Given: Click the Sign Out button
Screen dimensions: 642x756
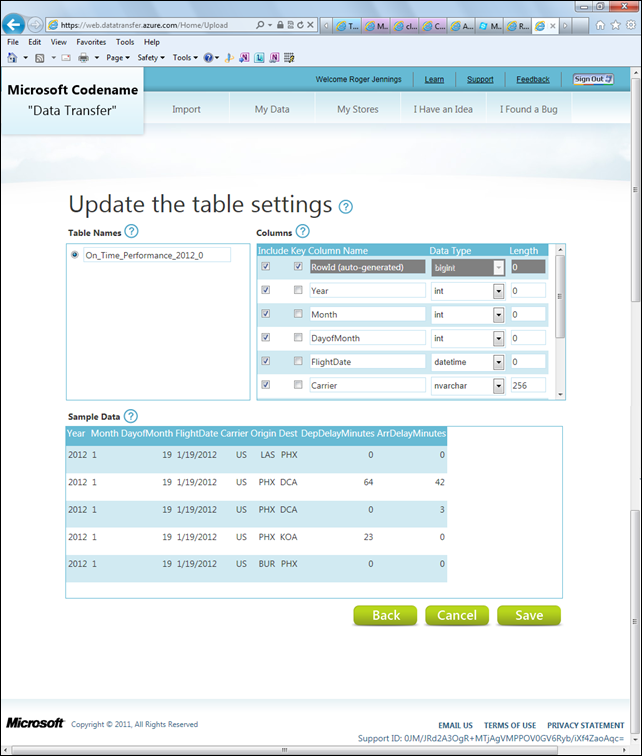Looking at the screenshot, I should coord(593,79).
